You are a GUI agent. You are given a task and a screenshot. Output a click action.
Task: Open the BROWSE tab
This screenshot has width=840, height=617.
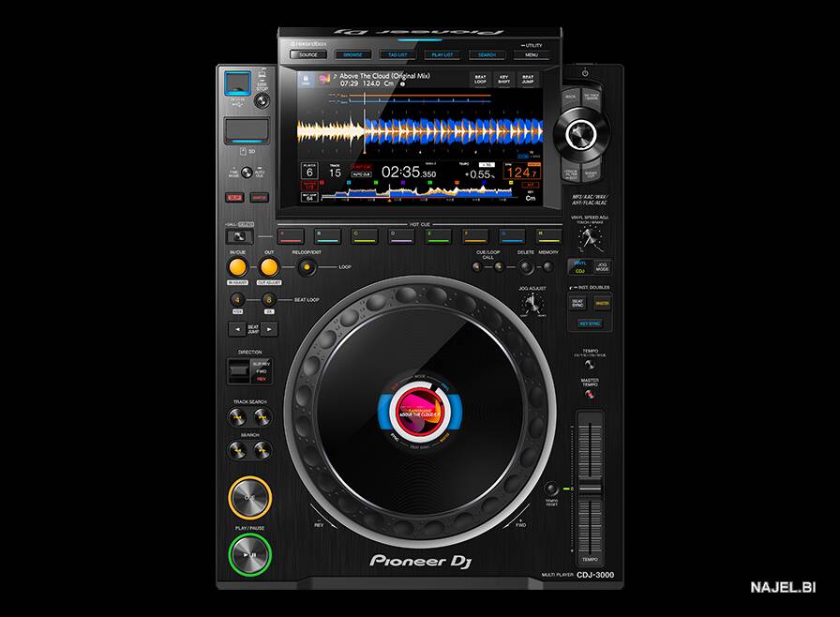pos(352,54)
